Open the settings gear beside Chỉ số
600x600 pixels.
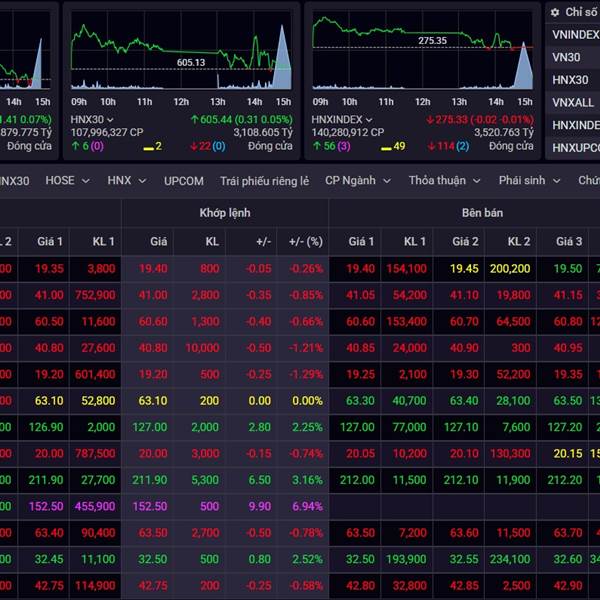coord(555,13)
